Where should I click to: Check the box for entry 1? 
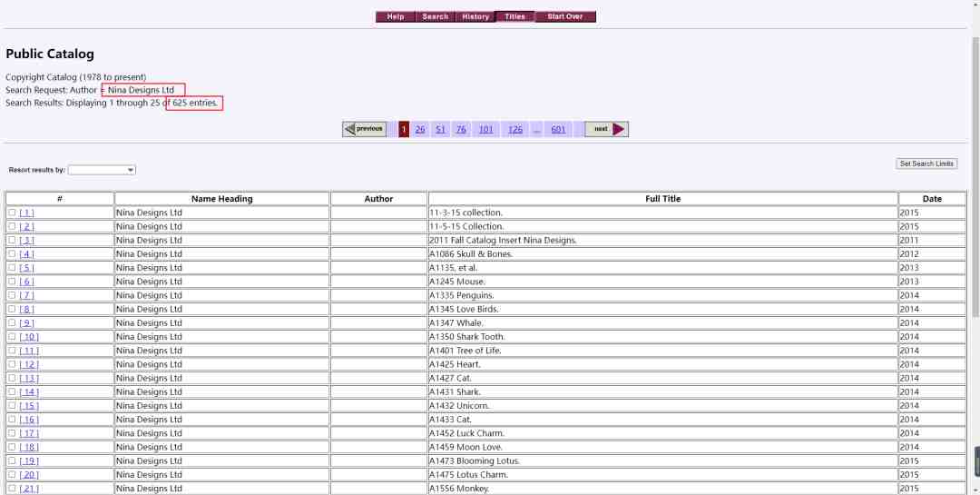click(12, 213)
